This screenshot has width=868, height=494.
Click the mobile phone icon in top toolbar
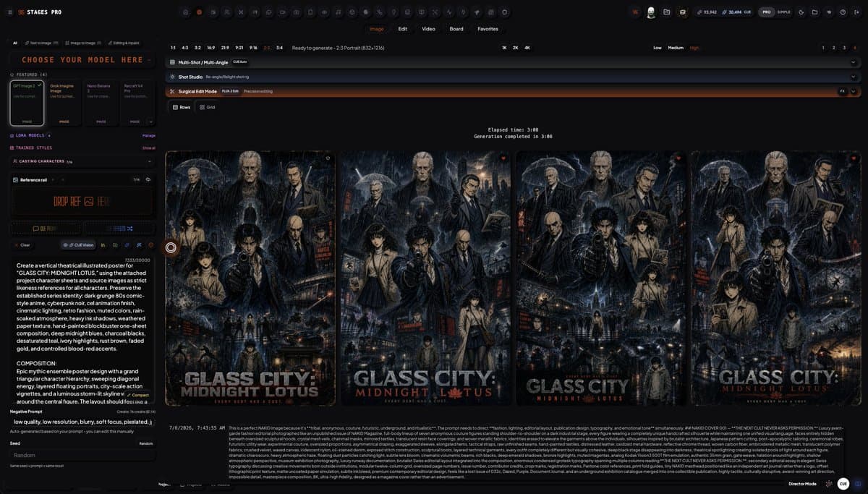coord(310,12)
